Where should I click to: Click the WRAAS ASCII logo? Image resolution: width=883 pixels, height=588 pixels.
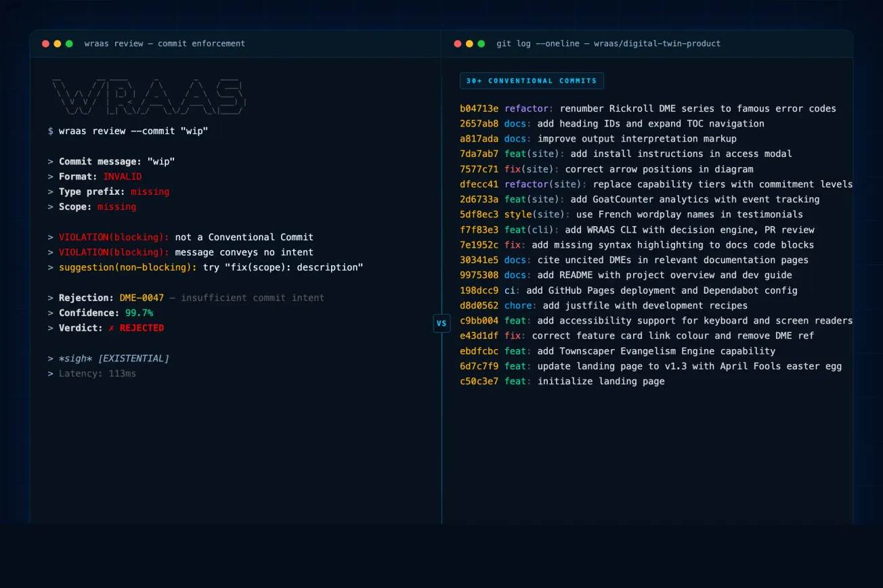pyautogui.click(x=149, y=96)
